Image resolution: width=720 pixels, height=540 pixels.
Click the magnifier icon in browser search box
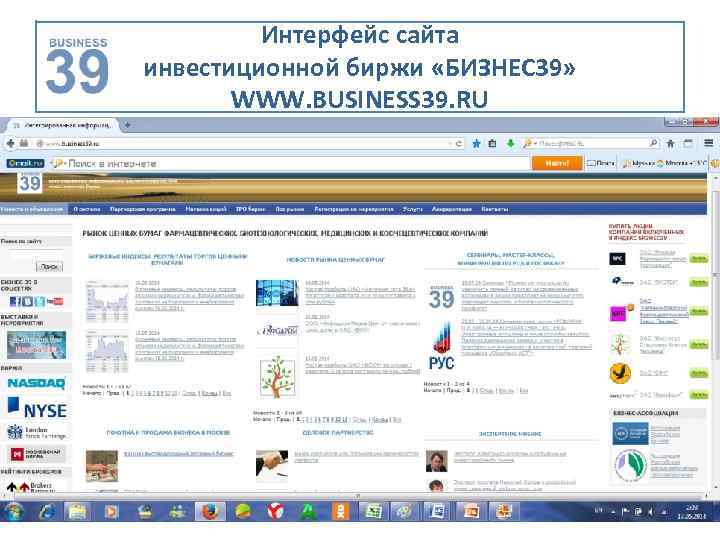[653, 144]
